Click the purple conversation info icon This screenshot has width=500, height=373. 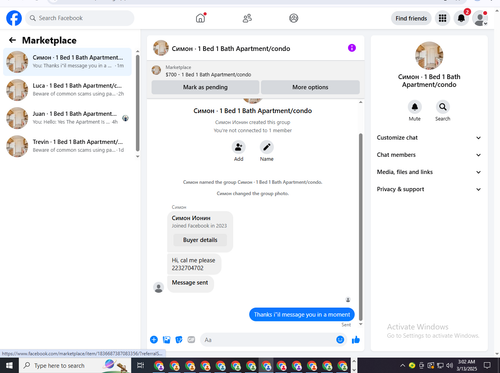352,48
